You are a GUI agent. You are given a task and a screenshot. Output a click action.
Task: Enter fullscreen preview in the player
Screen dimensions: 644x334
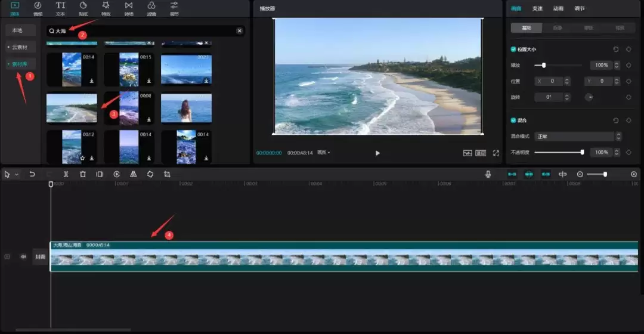coord(496,153)
